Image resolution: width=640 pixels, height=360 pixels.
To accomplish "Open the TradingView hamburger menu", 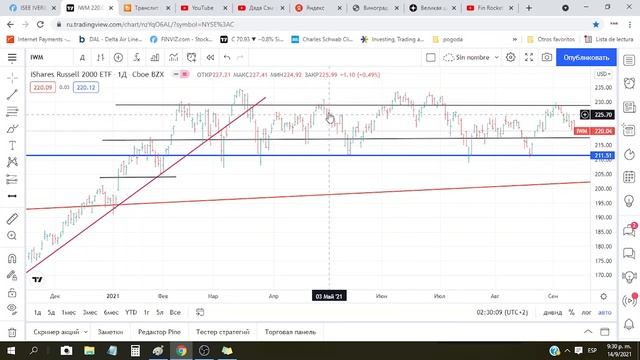I will click(12, 58).
